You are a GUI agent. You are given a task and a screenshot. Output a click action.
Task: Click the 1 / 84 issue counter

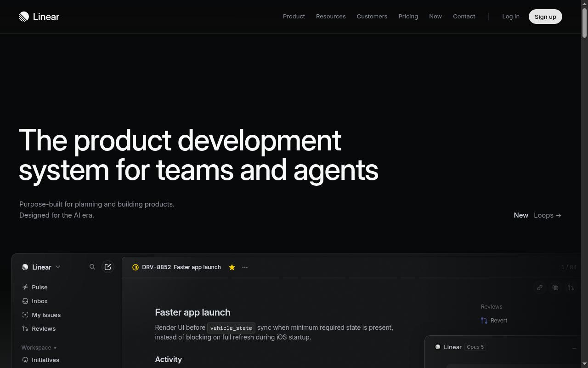[x=569, y=267]
